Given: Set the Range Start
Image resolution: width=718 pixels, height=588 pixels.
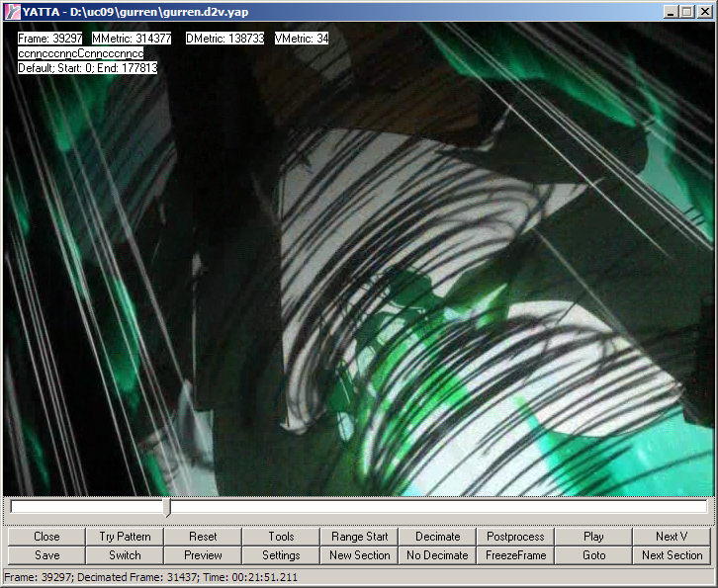Looking at the screenshot, I should point(359,537).
